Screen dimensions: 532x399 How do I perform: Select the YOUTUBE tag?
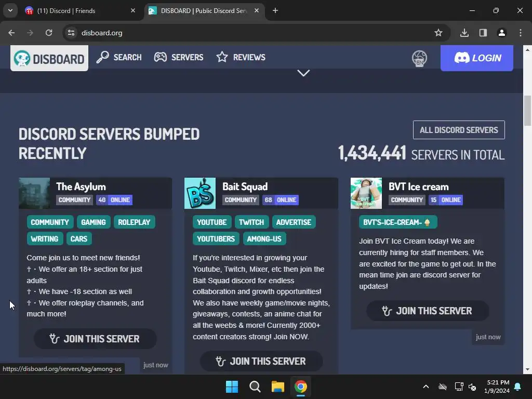tap(212, 222)
